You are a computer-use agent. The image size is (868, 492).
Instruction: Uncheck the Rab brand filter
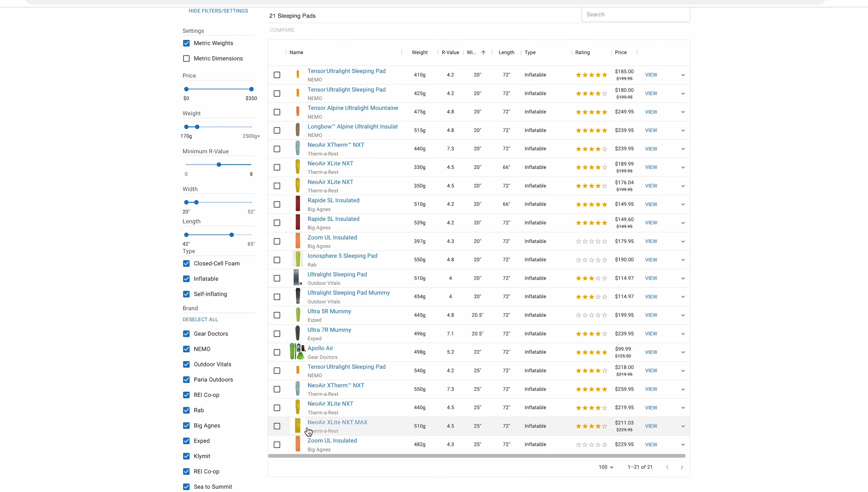pos(186,410)
